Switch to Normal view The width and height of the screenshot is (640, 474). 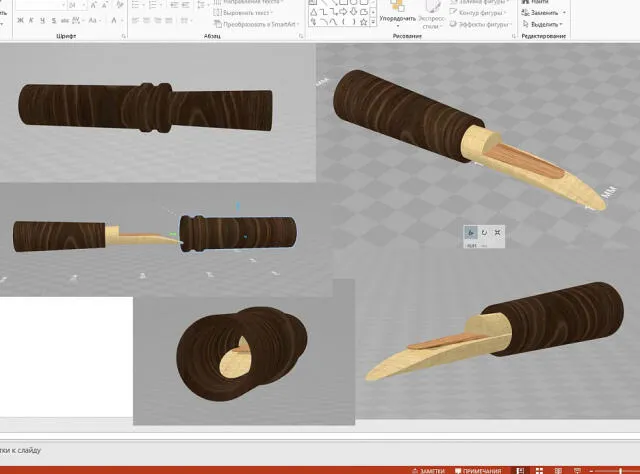click(520, 471)
